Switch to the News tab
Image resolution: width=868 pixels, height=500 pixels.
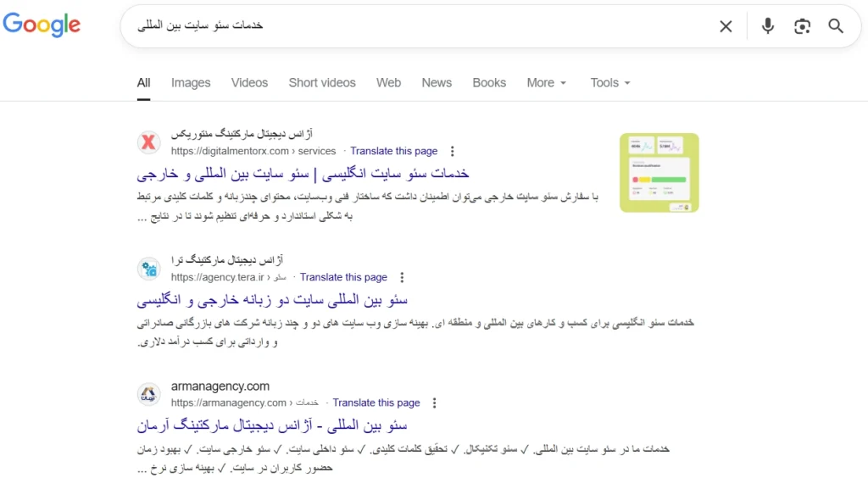(437, 82)
